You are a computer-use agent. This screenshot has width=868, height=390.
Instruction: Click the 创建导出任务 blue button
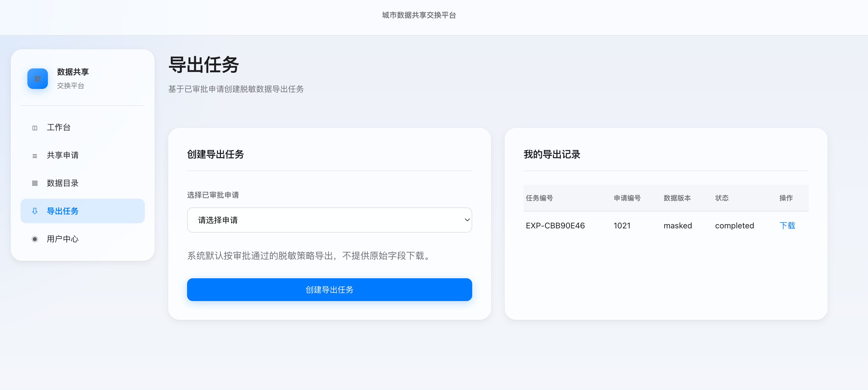(329, 290)
